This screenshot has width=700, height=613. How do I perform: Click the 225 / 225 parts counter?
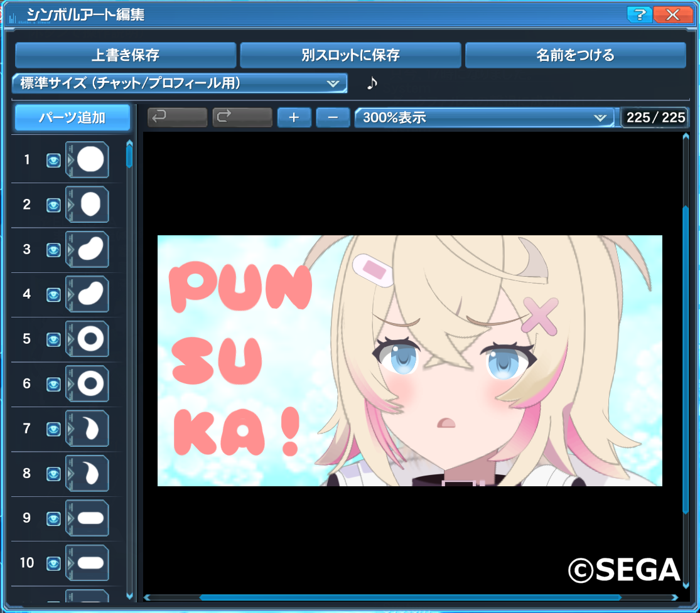(655, 118)
